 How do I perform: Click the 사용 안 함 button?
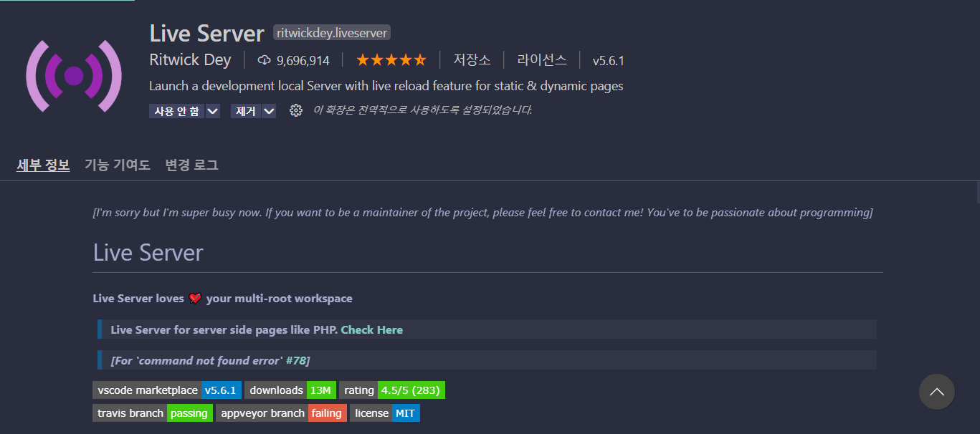tap(176, 111)
